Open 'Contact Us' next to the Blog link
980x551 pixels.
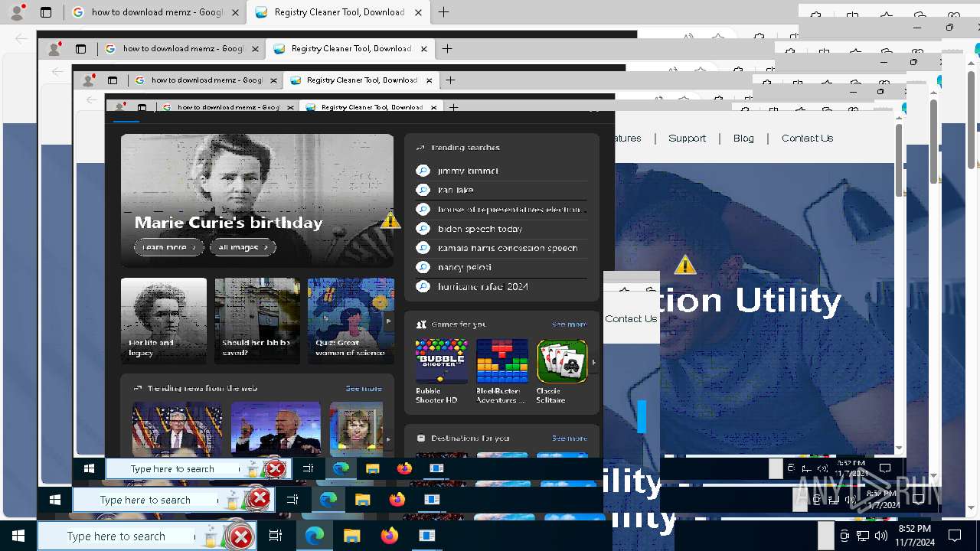(807, 139)
